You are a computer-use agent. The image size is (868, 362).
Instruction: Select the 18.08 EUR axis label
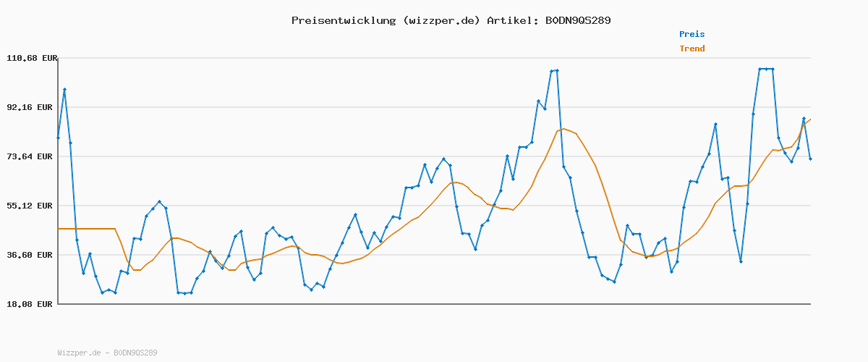tap(32, 304)
